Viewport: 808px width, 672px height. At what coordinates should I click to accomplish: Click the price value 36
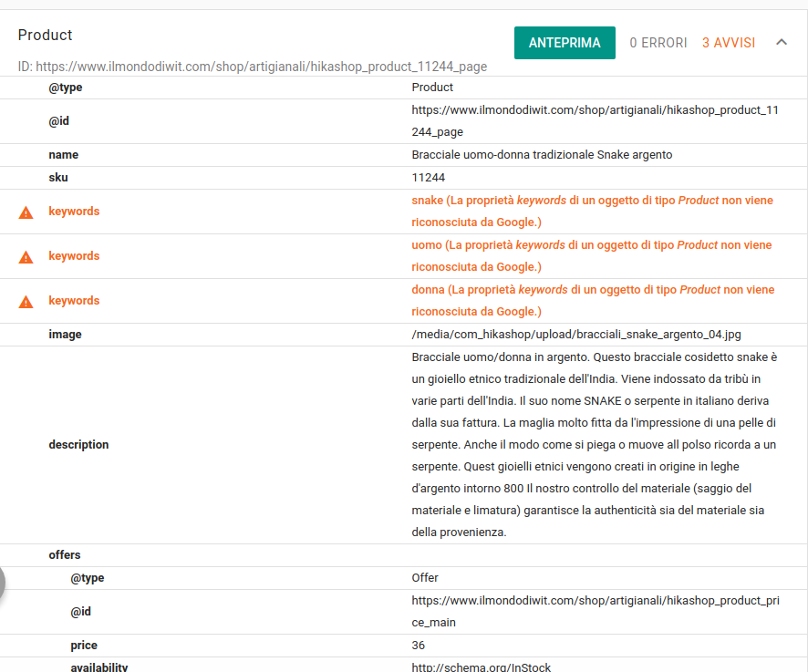(x=420, y=646)
